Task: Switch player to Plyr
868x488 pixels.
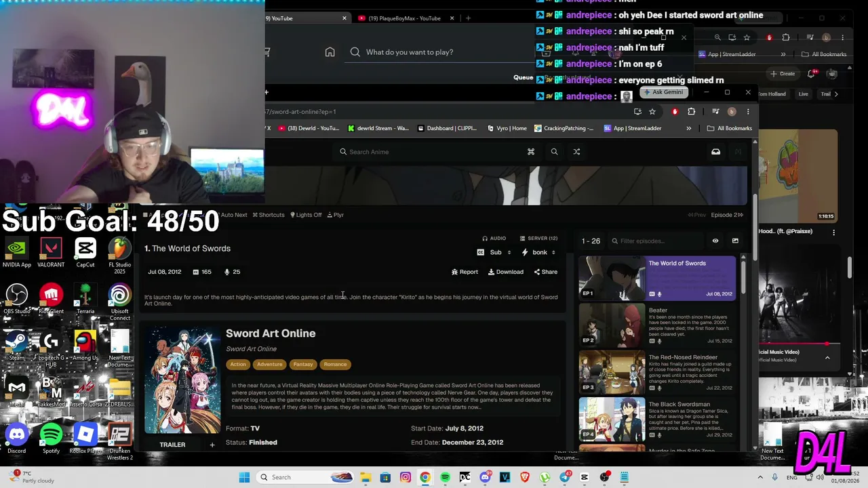Action: (x=335, y=215)
